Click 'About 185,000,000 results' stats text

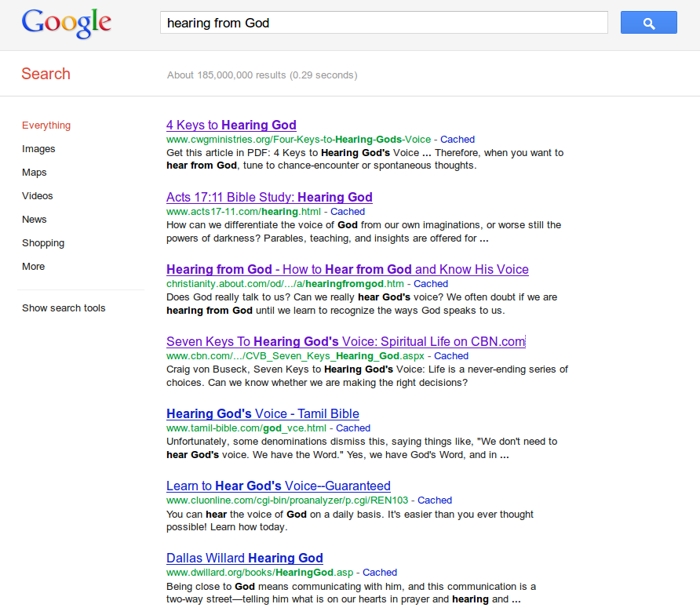[x=262, y=75]
